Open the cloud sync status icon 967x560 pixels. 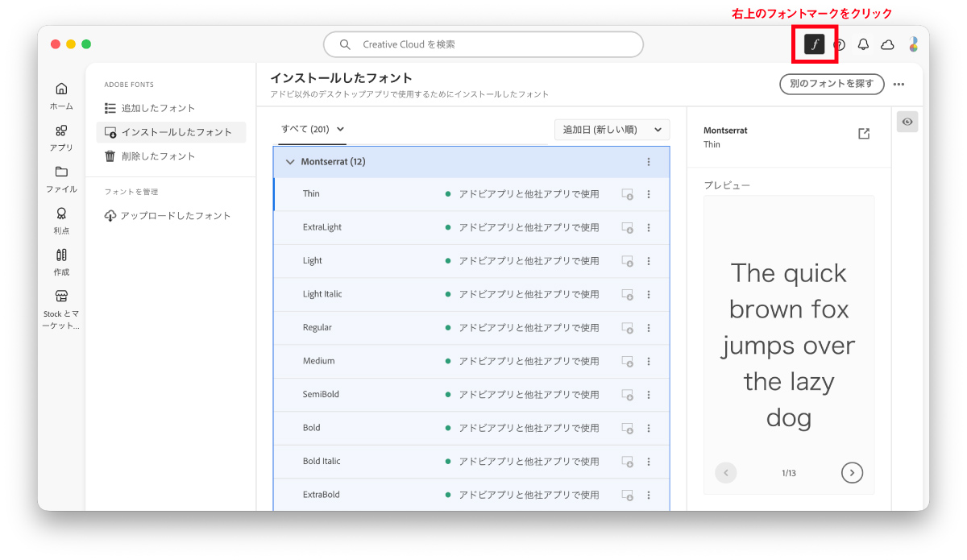click(x=887, y=44)
